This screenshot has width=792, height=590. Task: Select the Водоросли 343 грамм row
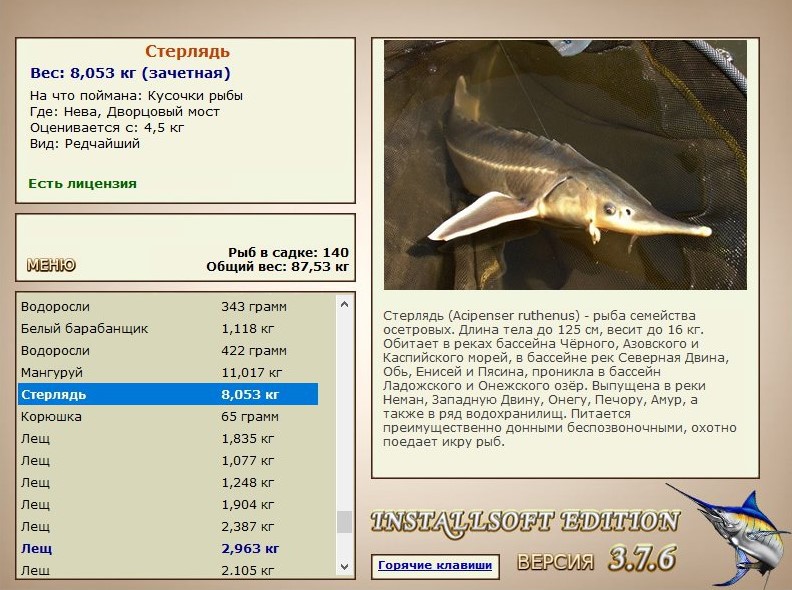click(168, 307)
